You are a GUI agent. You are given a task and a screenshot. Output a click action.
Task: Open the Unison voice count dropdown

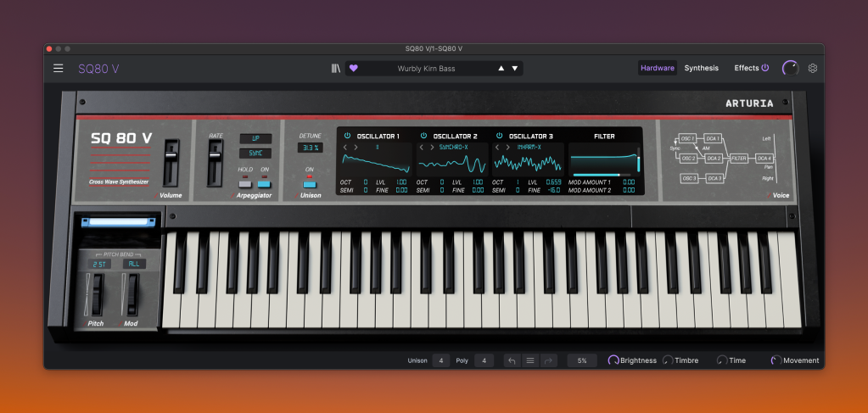click(441, 360)
